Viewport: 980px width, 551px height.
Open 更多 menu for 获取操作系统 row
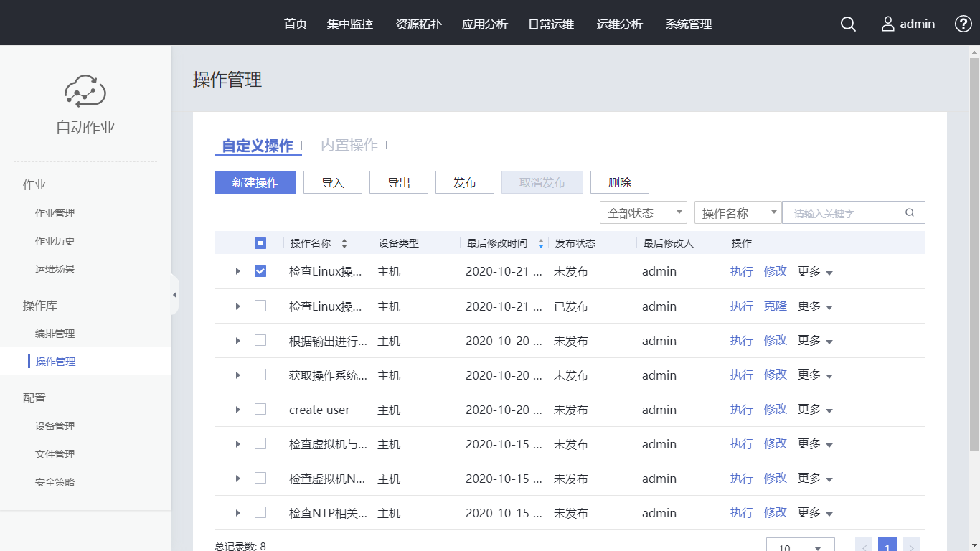(815, 375)
